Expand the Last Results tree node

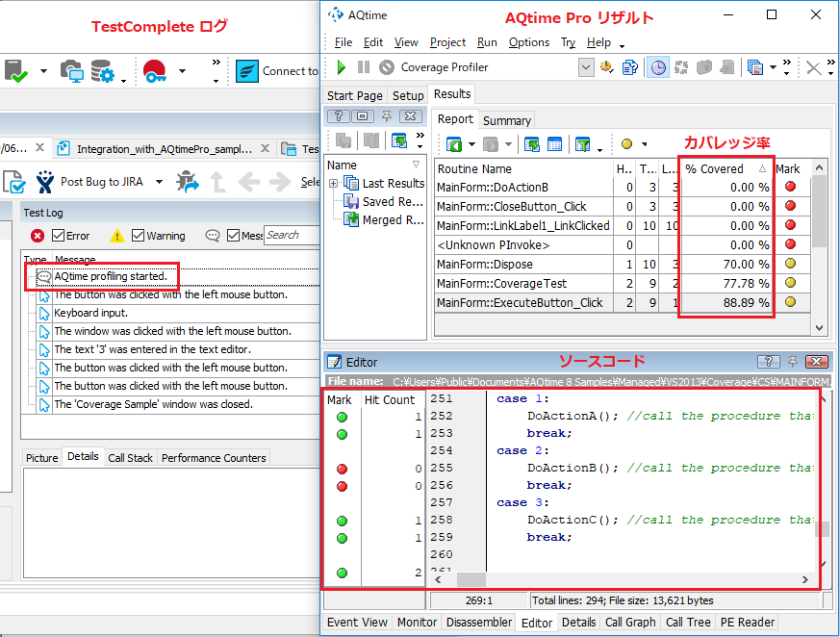coord(333,184)
